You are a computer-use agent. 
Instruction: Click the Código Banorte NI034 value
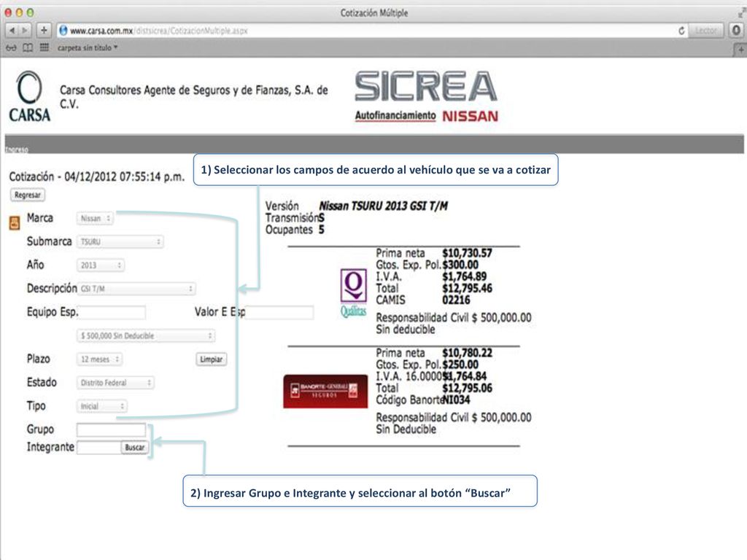(457, 400)
